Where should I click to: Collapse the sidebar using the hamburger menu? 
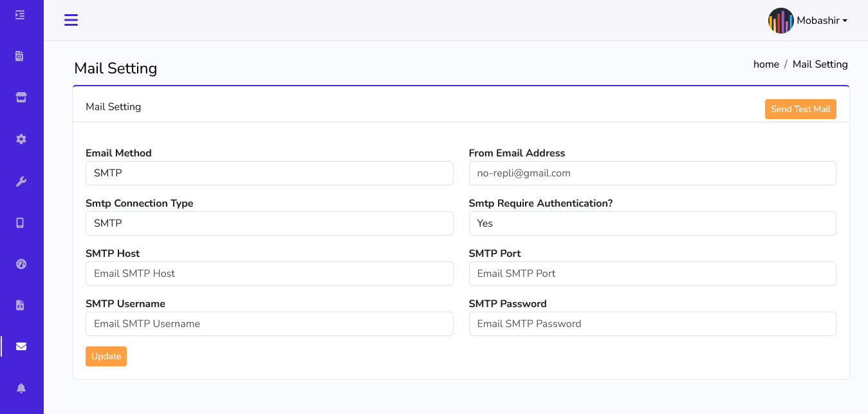tap(71, 20)
